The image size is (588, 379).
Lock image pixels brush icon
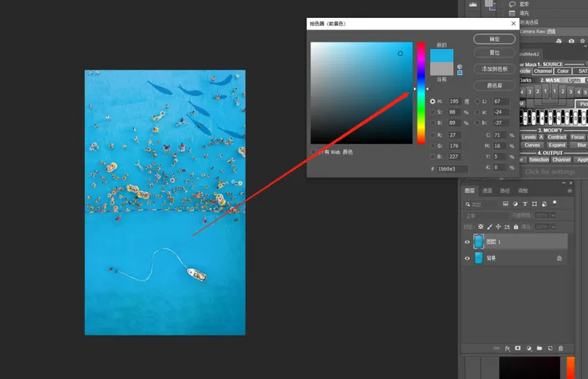click(490, 226)
